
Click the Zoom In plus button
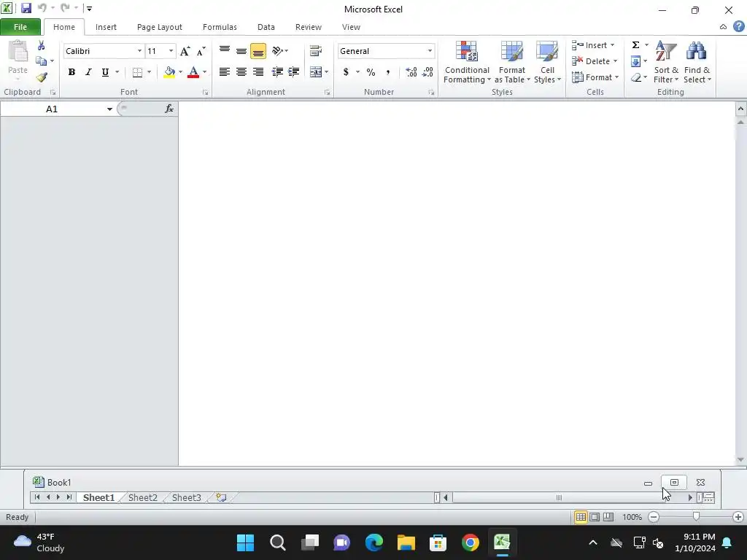738,517
